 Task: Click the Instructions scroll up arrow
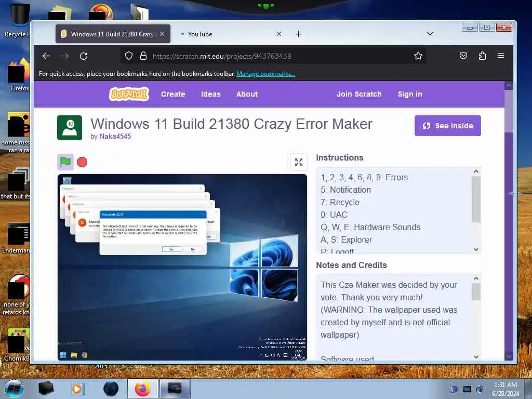[476, 171]
